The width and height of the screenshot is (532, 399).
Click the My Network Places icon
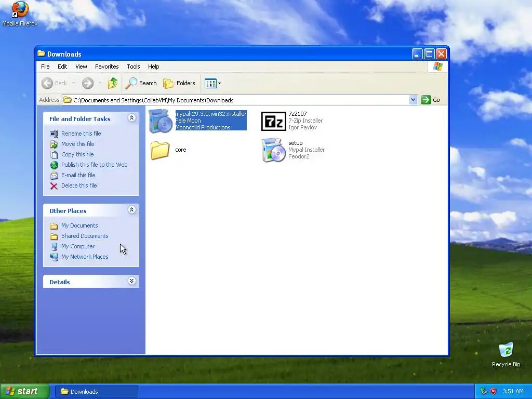coord(54,257)
